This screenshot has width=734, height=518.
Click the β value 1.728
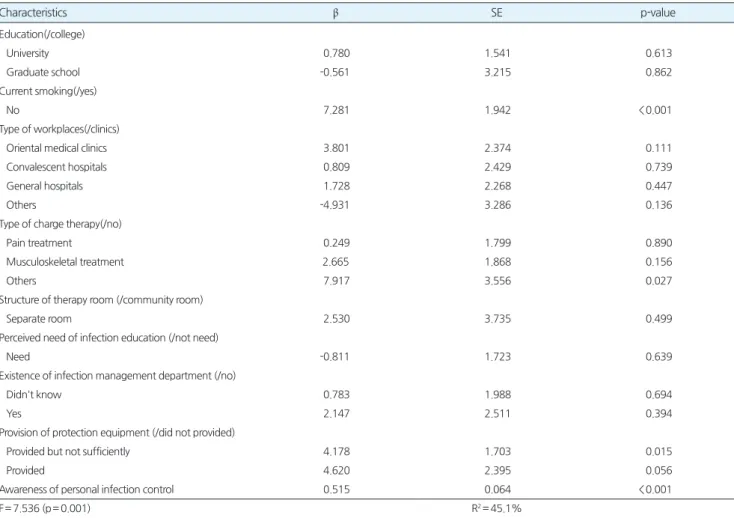point(337,186)
